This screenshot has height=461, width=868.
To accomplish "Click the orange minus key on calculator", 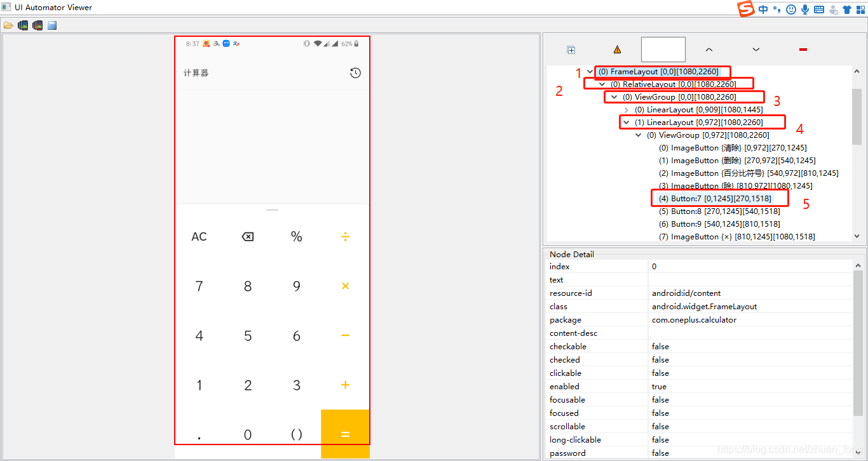I will [x=345, y=335].
